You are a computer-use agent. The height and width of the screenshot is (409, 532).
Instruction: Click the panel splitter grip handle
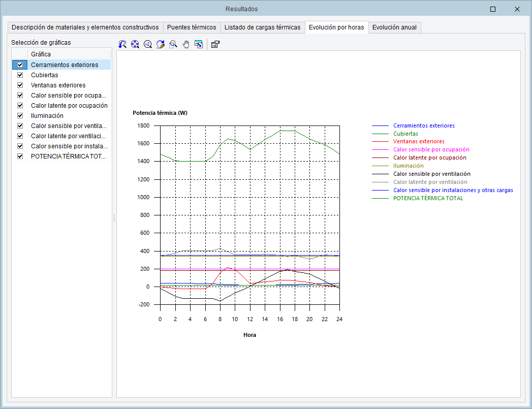pyautogui.click(x=114, y=217)
